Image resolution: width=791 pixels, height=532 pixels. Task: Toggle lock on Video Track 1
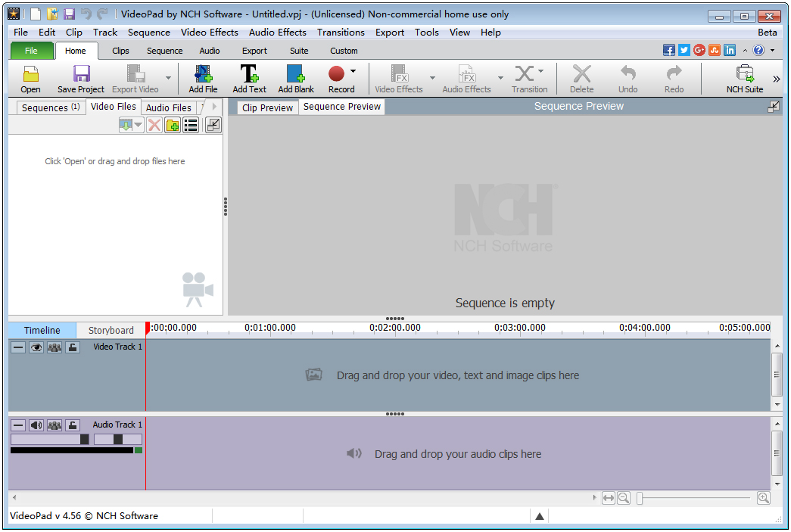73,347
